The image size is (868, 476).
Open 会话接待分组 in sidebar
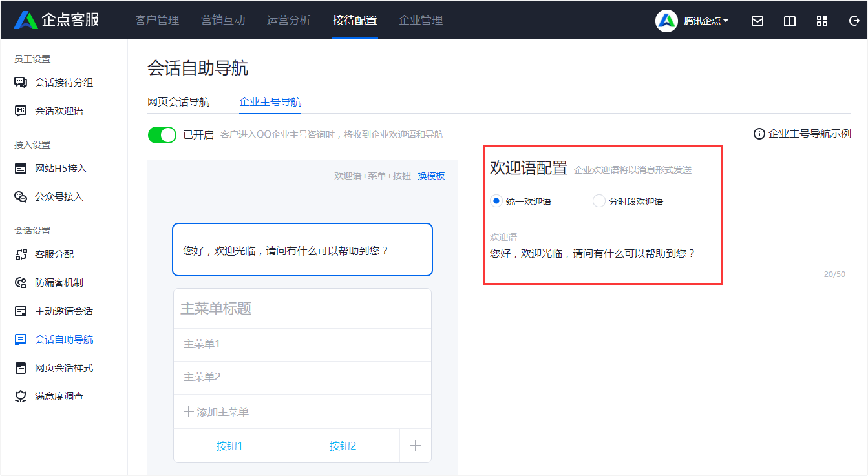coord(64,83)
